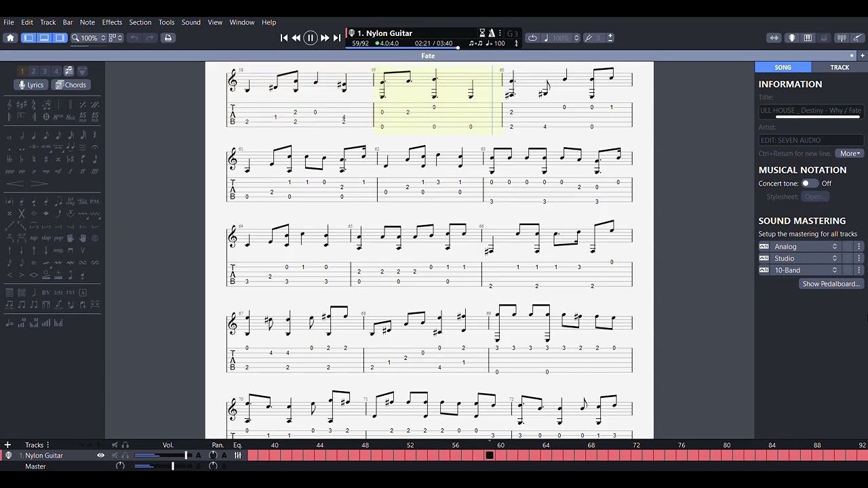Toggle the left edition palette panel
The height and width of the screenshot is (488, 868).
tap(28, 38)
